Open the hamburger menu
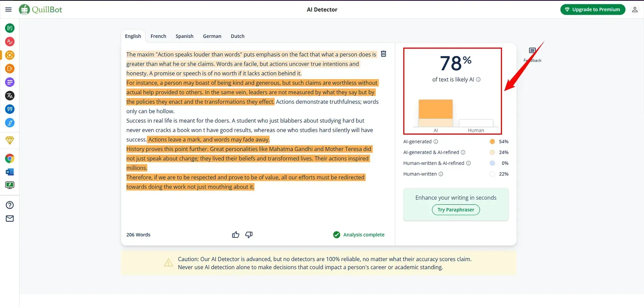Viewport: 644px width, 307px height. pyautogui.click(x=8, y=10)
